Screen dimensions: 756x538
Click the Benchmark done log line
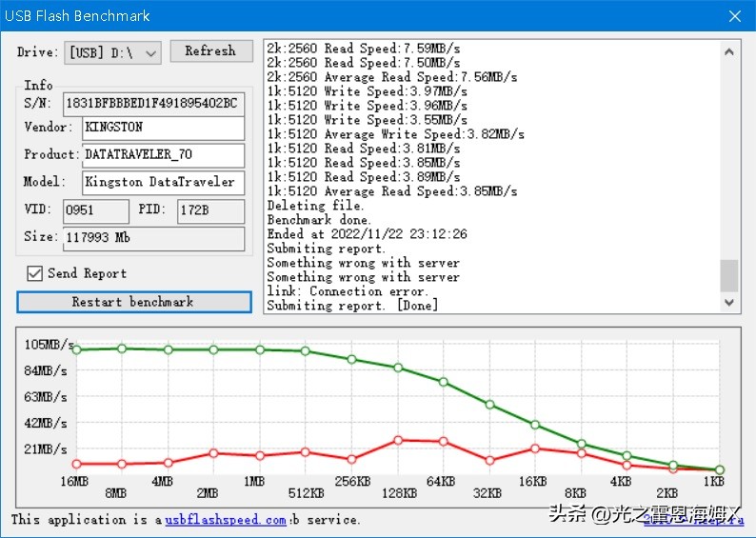314,220
